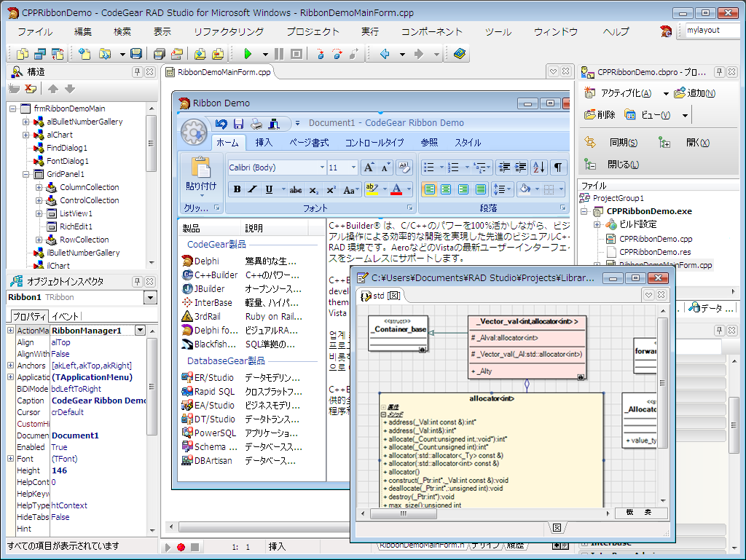
Task: Apply strikethrough formatting in the ribbon
Action: point(296,189)
